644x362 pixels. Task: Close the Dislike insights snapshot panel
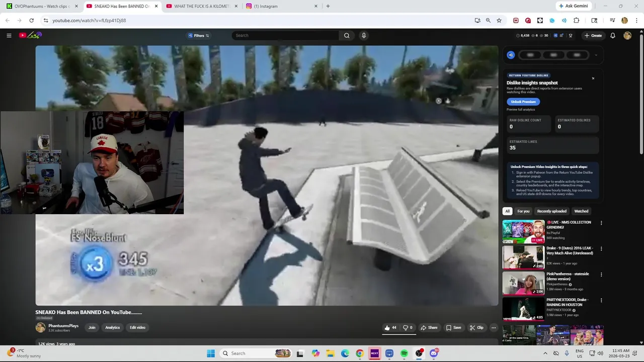[593, 78]
